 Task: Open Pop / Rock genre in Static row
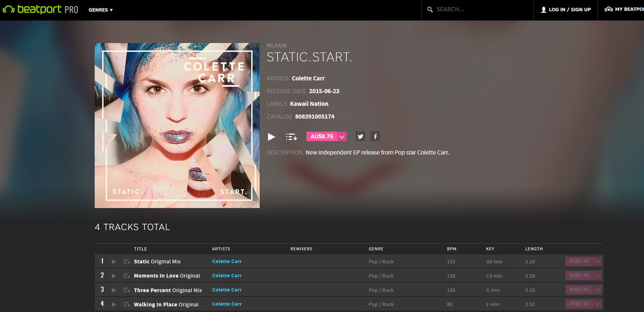[x=381, y=262]
